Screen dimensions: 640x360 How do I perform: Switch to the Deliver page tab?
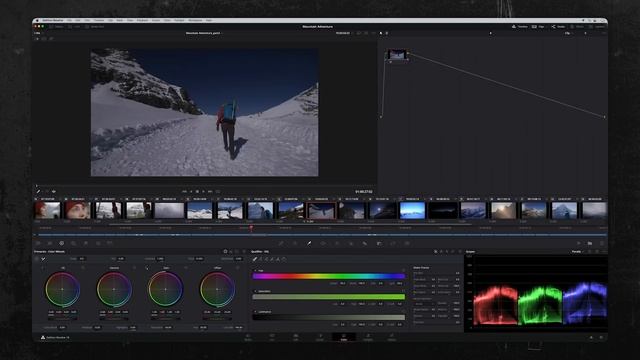click(392, 337)
